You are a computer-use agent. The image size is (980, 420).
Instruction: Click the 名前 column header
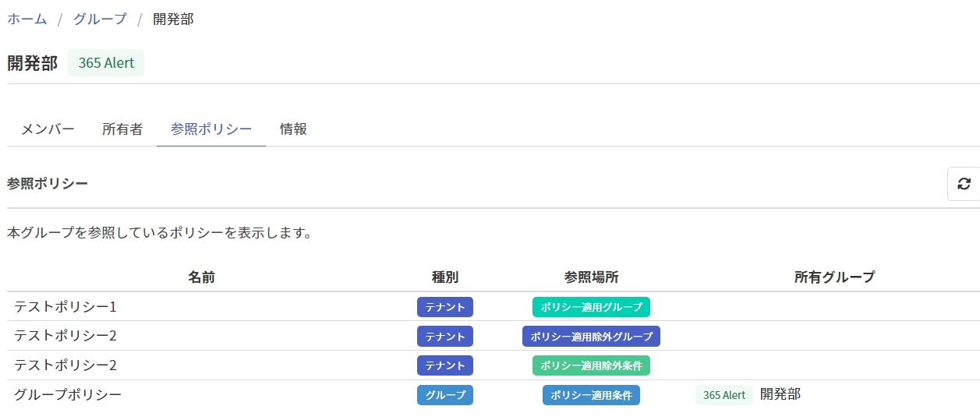201,277
